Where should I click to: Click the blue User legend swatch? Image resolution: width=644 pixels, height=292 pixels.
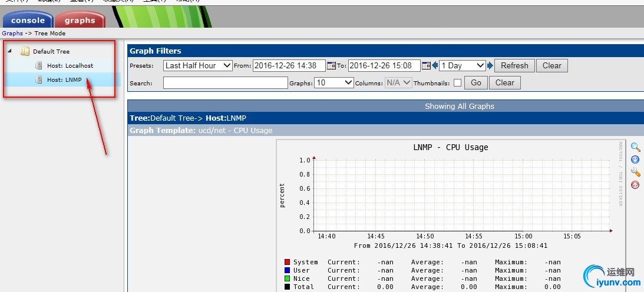point(287,270)
